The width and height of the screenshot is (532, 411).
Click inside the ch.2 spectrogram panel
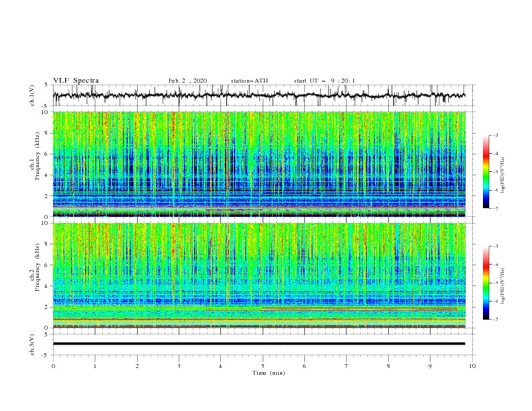(259, 275)
